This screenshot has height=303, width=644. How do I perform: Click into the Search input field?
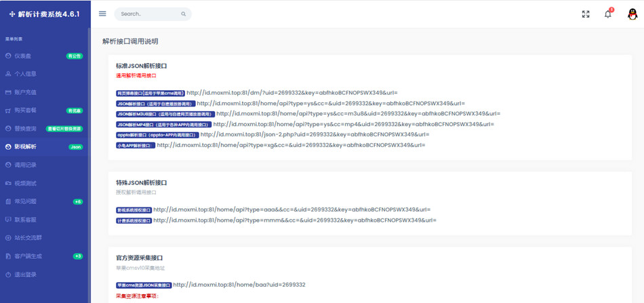click(x=147, y=14)
